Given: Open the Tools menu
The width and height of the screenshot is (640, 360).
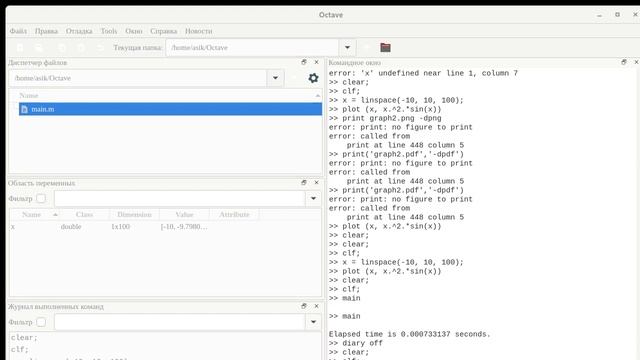Looking at the screenshot, I should coord(109,31).
